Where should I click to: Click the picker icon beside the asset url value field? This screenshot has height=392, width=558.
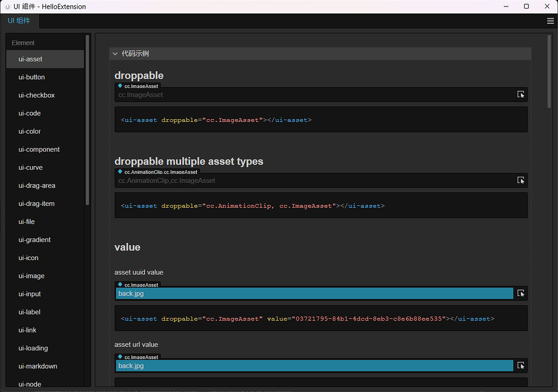click(x=521, y=366)
